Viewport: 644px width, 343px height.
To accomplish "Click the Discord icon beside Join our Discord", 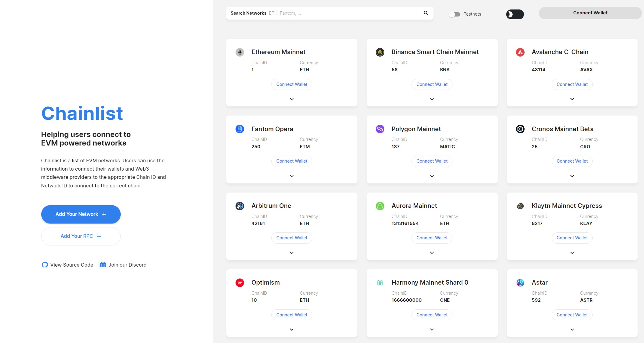I will pos(103,265).
